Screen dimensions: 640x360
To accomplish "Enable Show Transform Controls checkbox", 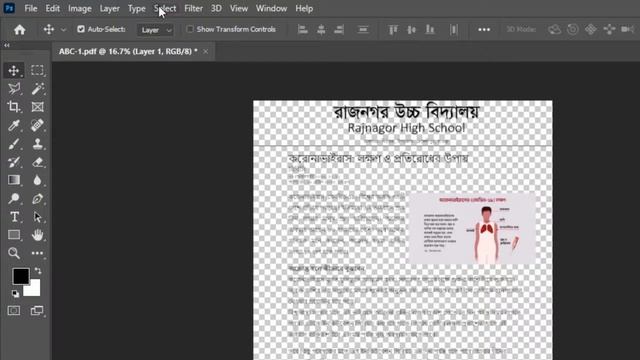I will point(190,29).
